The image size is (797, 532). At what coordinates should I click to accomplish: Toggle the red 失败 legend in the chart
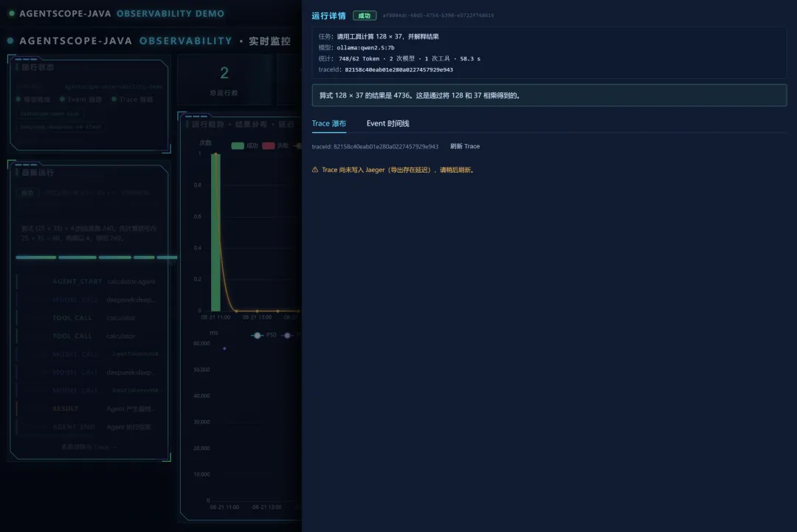click(275, 146)
